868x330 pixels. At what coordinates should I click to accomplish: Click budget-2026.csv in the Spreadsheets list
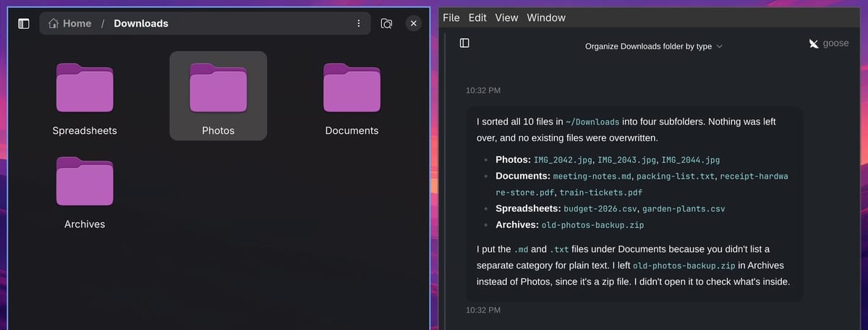[x=600, y=209]
